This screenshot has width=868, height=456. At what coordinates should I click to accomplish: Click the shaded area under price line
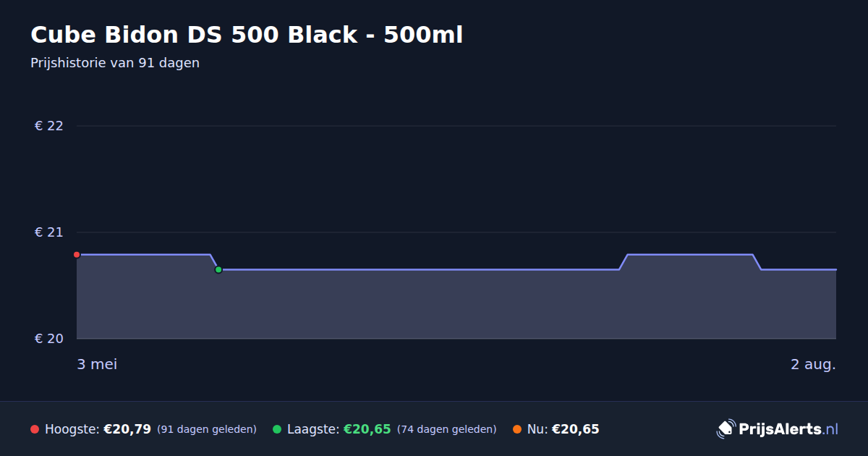[456, 304]
